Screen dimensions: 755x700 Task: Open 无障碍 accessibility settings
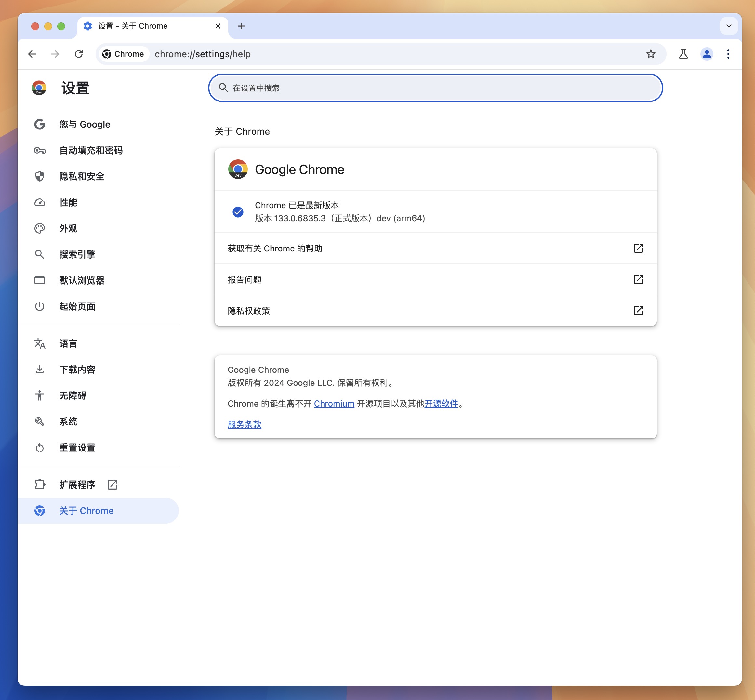coord(72,396)
